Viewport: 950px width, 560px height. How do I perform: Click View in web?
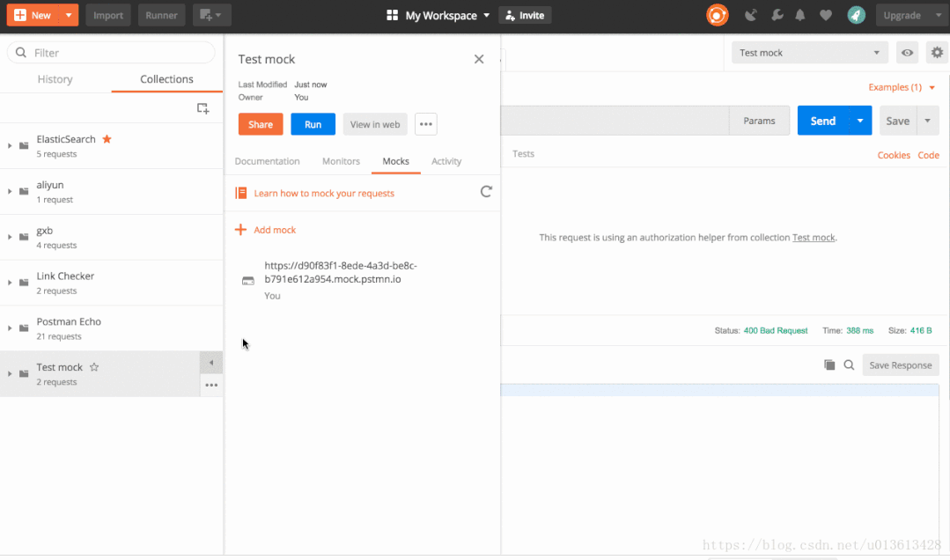pyautogui.click(x=375, y=124)
